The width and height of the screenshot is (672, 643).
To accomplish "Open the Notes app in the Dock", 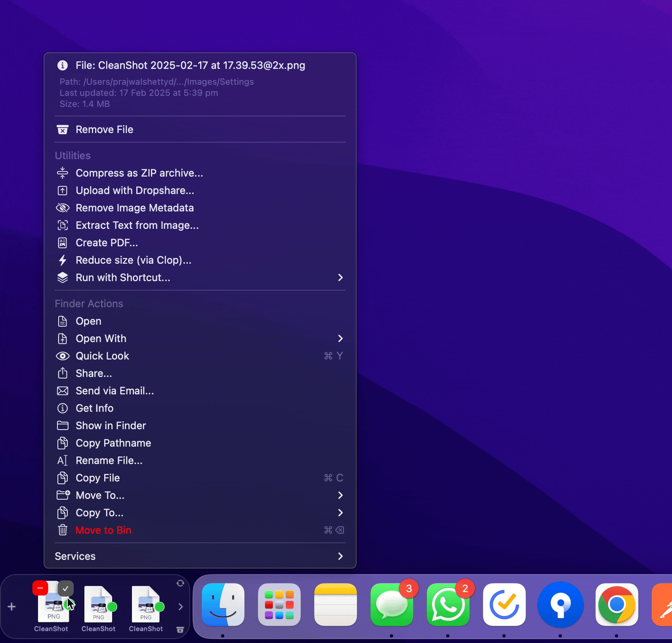I will click(336, 605).
